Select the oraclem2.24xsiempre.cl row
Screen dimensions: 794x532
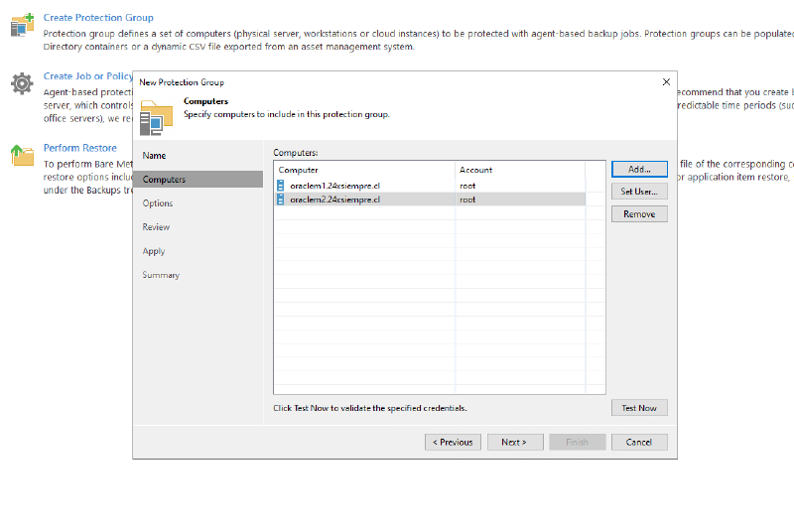[x=430, y=199]
